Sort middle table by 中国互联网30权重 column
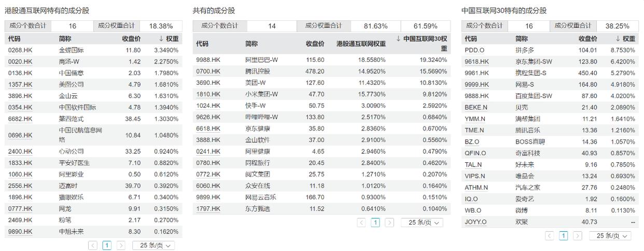 (422, 44)
